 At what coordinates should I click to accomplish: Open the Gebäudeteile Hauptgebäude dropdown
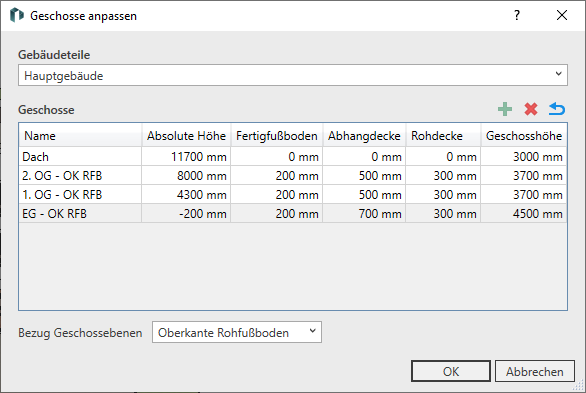pos(293,75)
